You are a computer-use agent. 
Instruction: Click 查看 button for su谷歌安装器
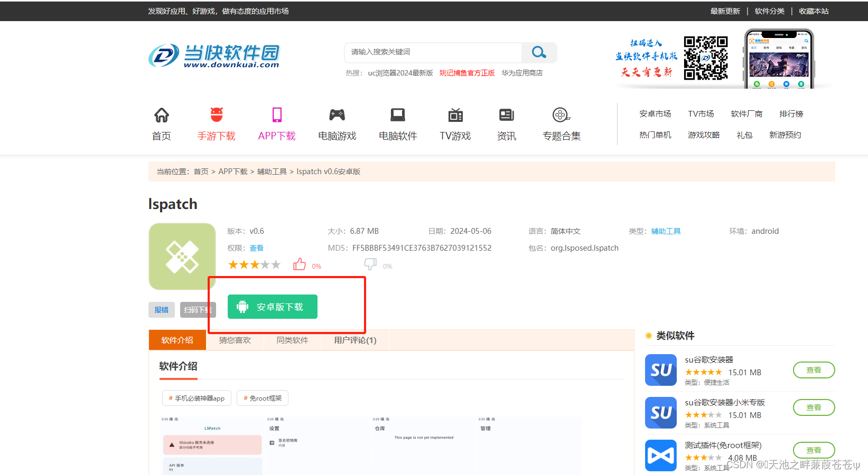coord(814,370)
